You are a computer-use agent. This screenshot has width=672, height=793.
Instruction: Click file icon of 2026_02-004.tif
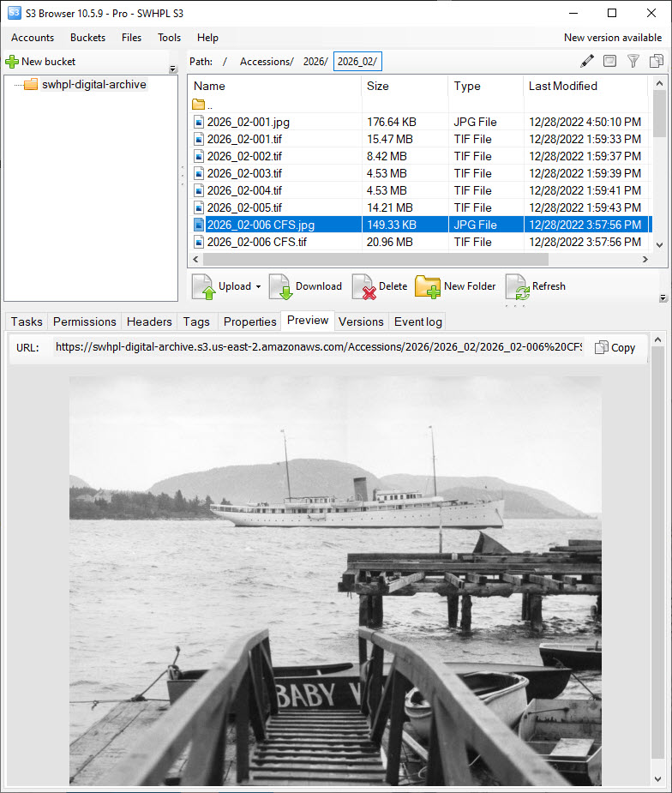pyautogui.click(x=199, y=190)
